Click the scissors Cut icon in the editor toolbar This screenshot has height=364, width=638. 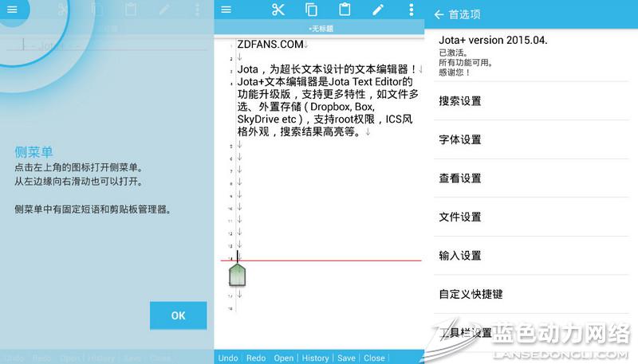pos(278,10)
